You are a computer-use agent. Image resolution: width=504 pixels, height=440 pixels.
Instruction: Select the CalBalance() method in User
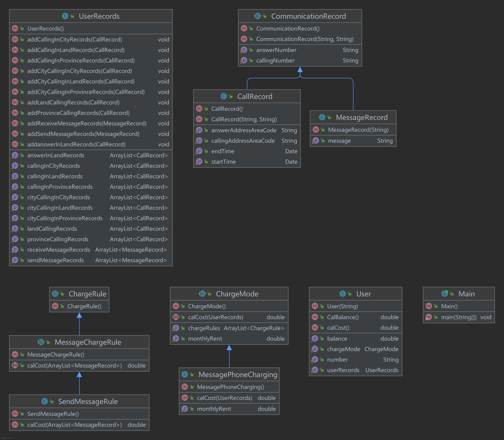pyautogui.click(x=343, y=317)
